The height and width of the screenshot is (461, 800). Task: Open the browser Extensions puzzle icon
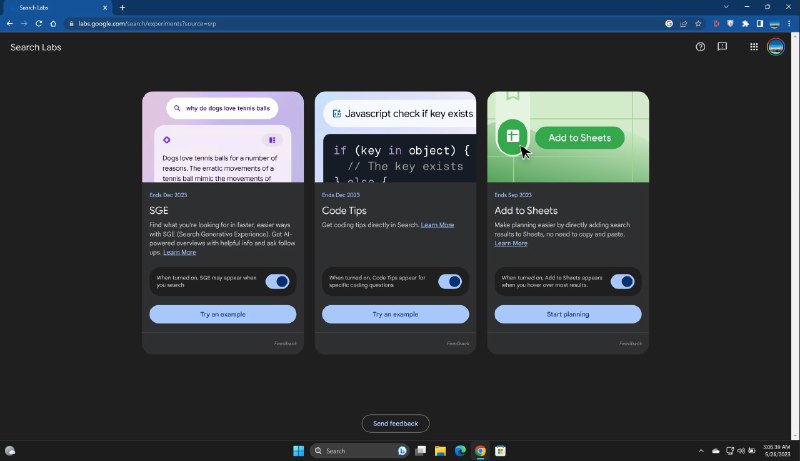(744, 23)
